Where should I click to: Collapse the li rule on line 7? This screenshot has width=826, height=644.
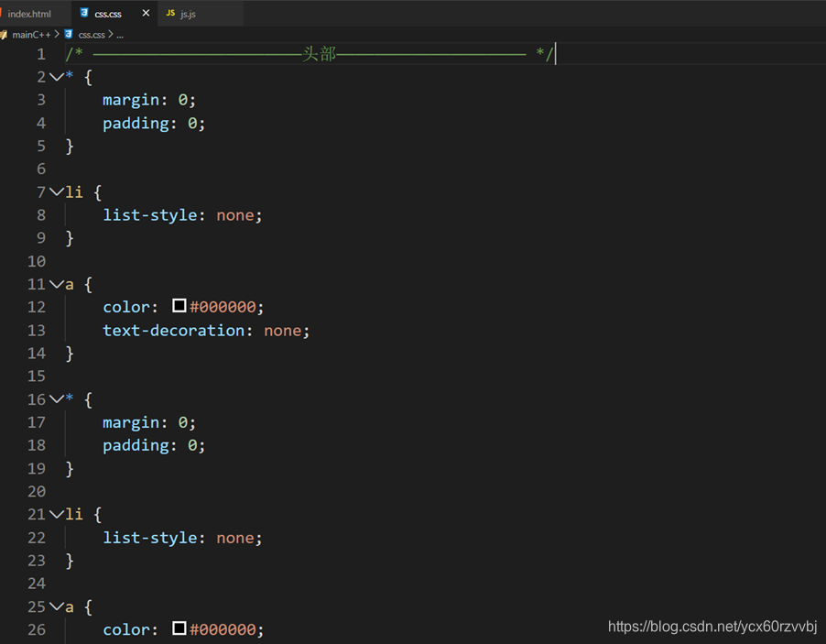58,191
